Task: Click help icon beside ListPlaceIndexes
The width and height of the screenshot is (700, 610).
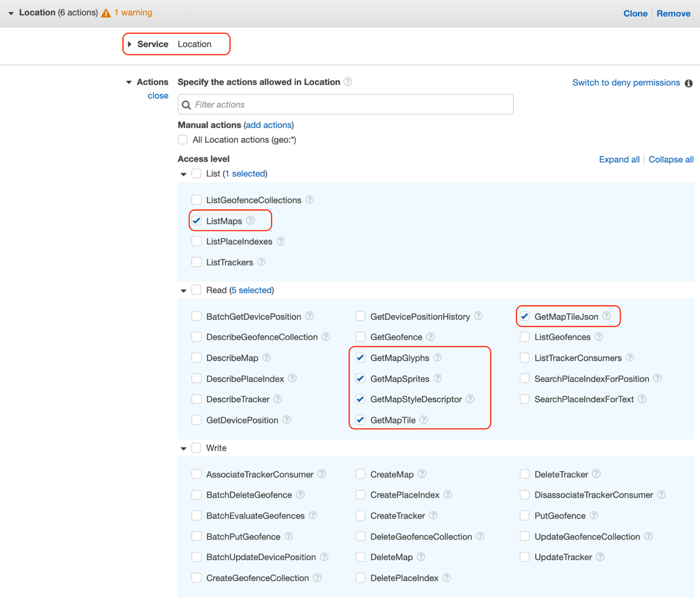Action: [281, 241]
